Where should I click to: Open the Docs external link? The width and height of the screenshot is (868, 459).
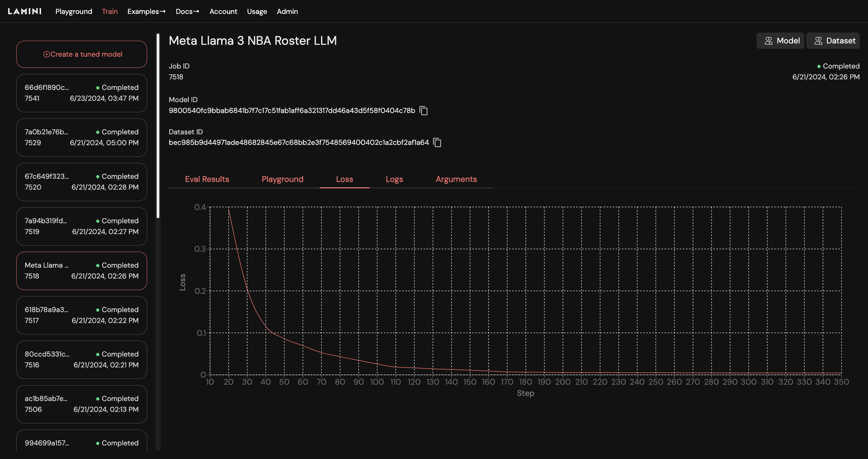click(187, 11)
